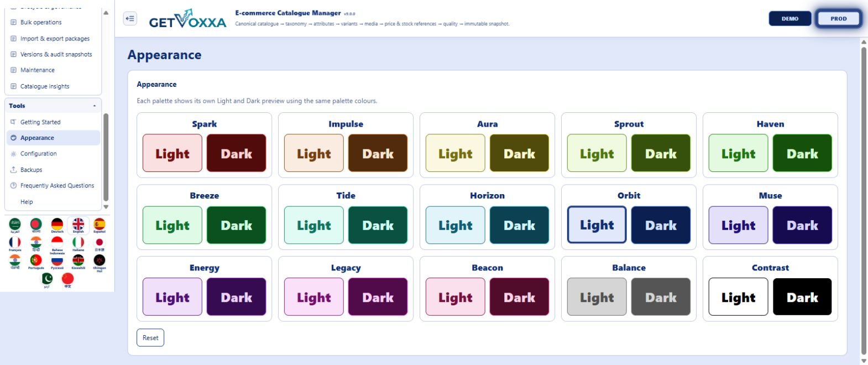Apply Spark Light palette
868x365 pixels.
[172, 153]
